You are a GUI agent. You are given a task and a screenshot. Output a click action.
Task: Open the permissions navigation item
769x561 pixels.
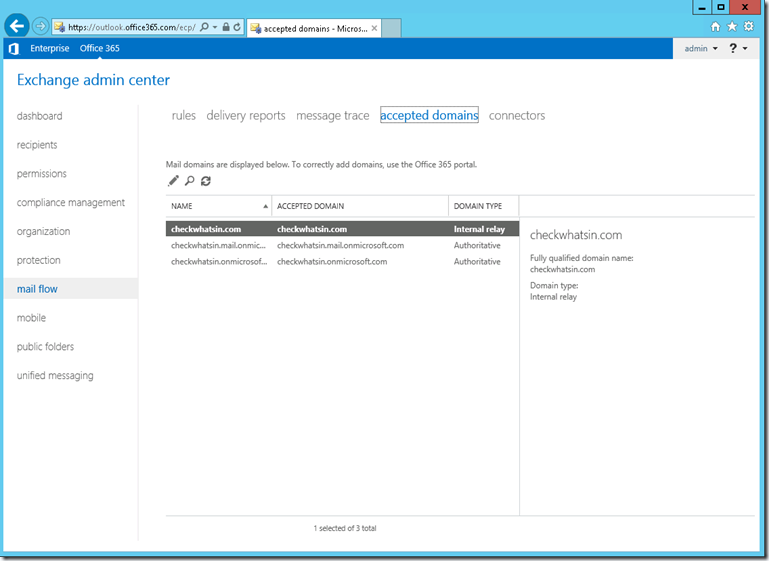point(41,174)
